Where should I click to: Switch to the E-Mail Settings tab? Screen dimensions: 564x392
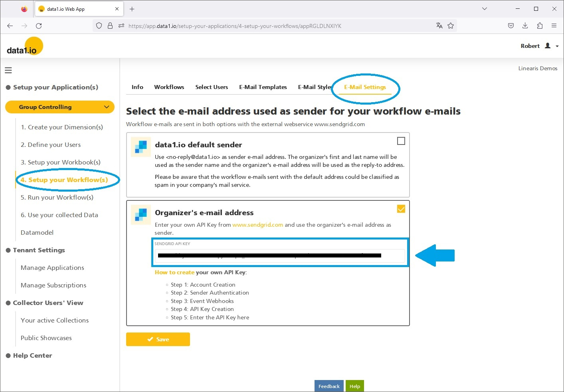[x=365, y=87]
